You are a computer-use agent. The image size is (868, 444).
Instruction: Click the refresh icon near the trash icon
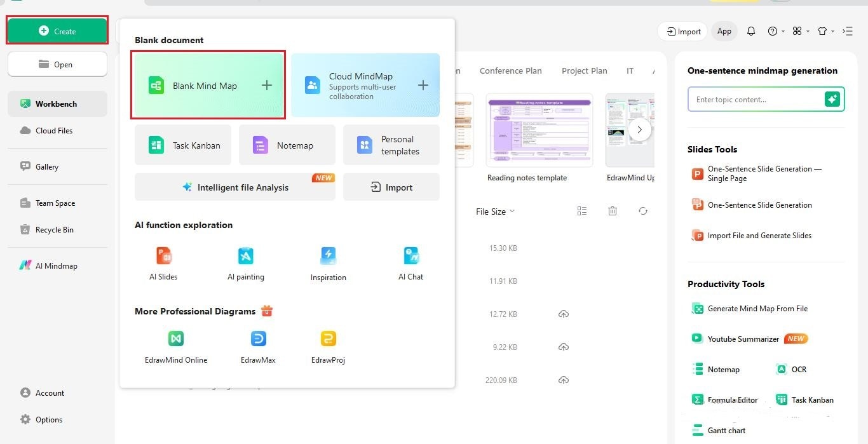point(642,210)
